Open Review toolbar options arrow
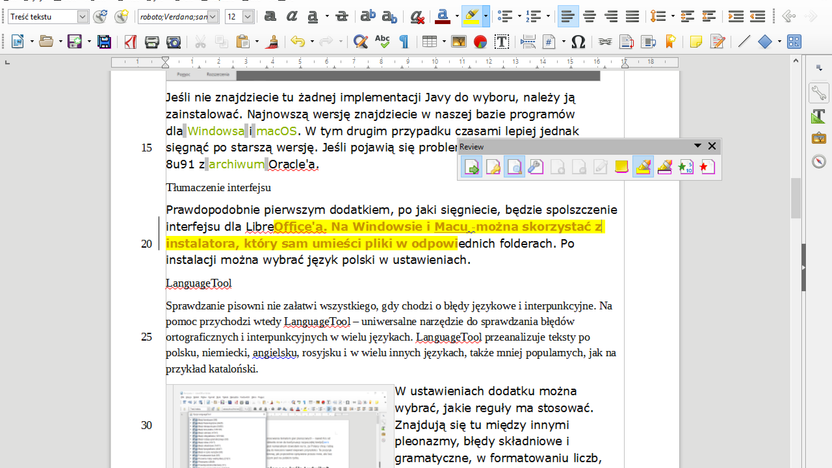The height and width of the screenshot is (468, 832). pos(698,145)
